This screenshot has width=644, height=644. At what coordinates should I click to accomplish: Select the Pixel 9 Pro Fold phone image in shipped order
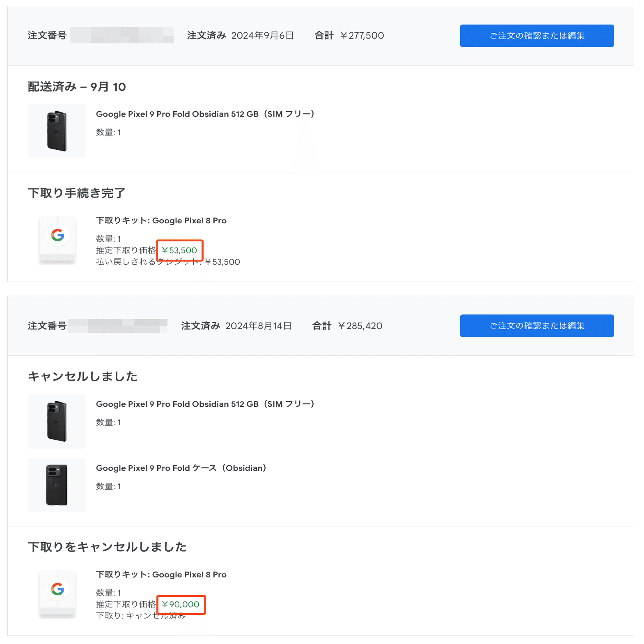tap(57, 131)
